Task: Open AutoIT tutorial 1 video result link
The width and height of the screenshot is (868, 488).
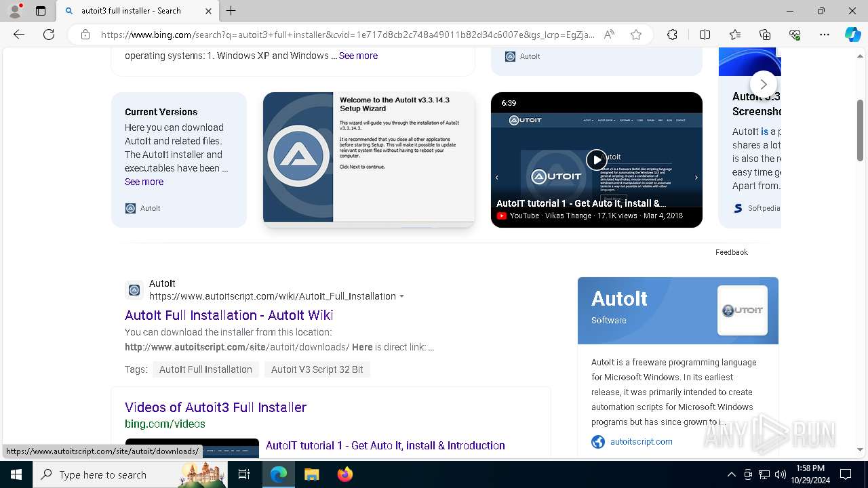Action: pos(385,445)
